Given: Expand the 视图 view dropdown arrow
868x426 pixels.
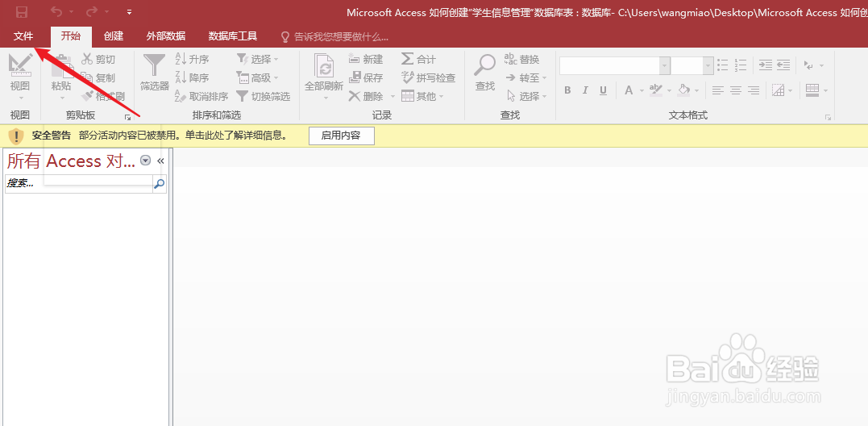Looking at the screenshot, I should pos(20,98).
